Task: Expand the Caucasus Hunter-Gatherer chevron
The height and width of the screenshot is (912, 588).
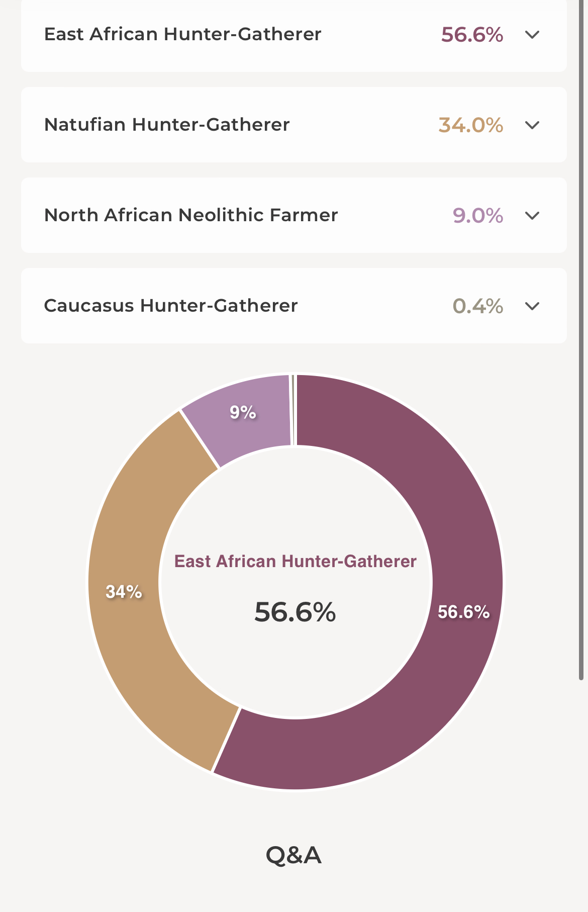Action: coord(532,306)
